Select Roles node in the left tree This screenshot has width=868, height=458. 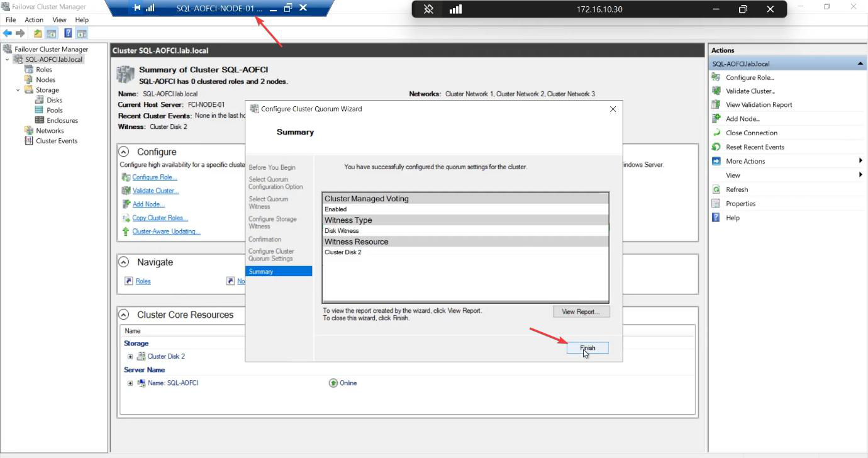(44, 70)
